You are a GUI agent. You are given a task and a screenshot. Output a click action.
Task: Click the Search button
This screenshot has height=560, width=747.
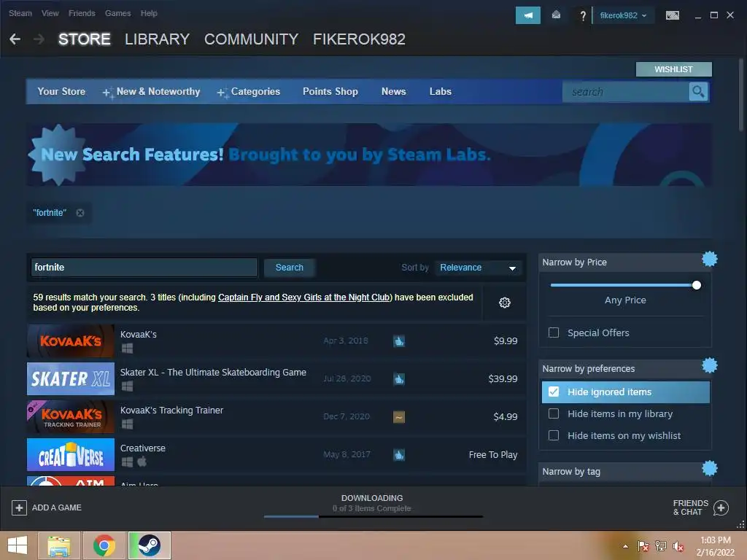tap(289, 268)
